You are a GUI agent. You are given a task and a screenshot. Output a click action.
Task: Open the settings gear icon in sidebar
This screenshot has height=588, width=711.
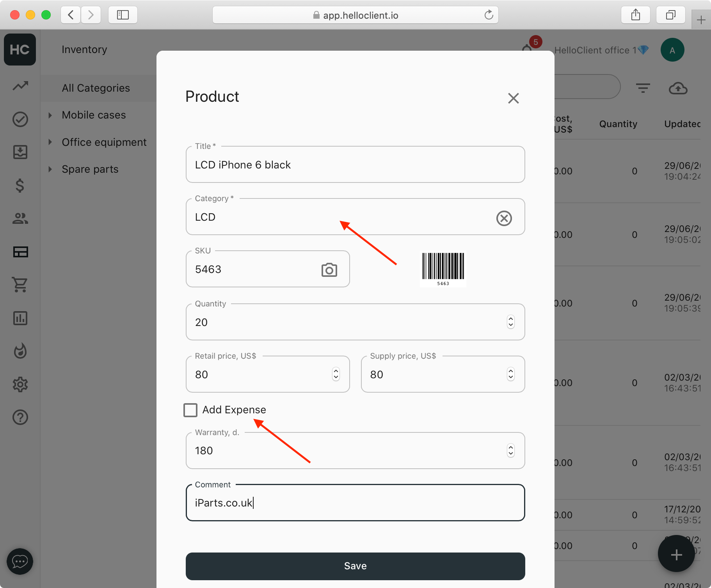coord(20,384)
